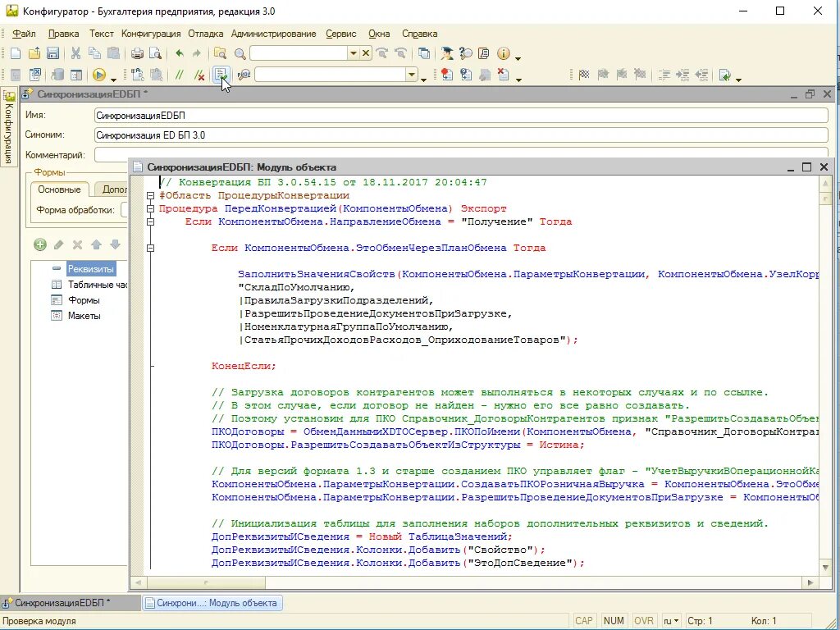The width and height of the screenshot is (840, 630).
Task: Open Отладка menu
Action: coord(206,33)
